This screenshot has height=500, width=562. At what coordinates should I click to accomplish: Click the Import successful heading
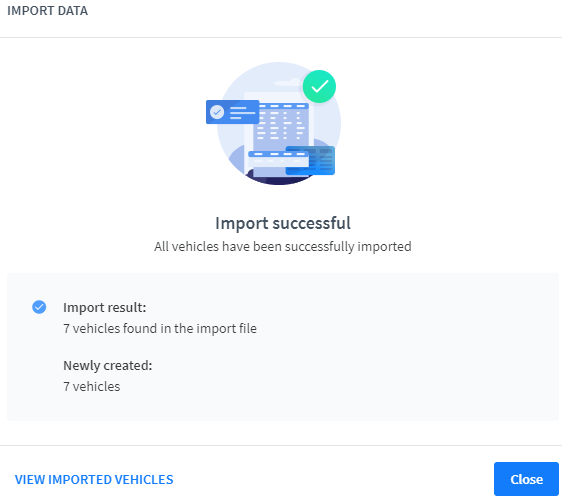tap(283, 223)
